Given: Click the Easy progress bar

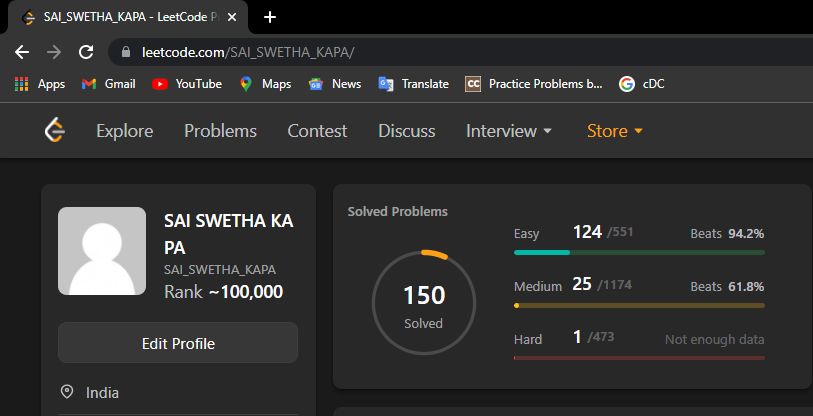Looking at the screenshot, I should (639, 253).
